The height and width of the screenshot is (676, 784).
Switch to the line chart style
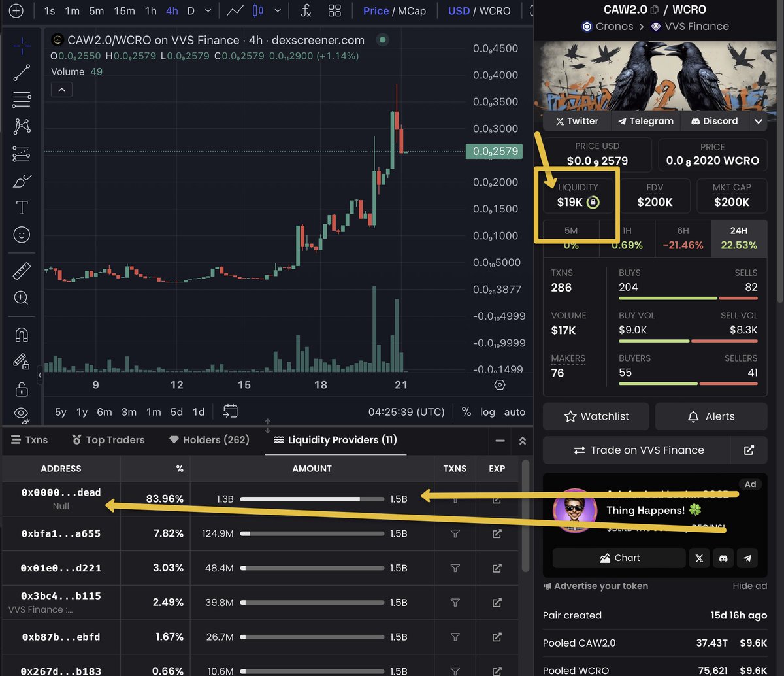pos(236,11)
